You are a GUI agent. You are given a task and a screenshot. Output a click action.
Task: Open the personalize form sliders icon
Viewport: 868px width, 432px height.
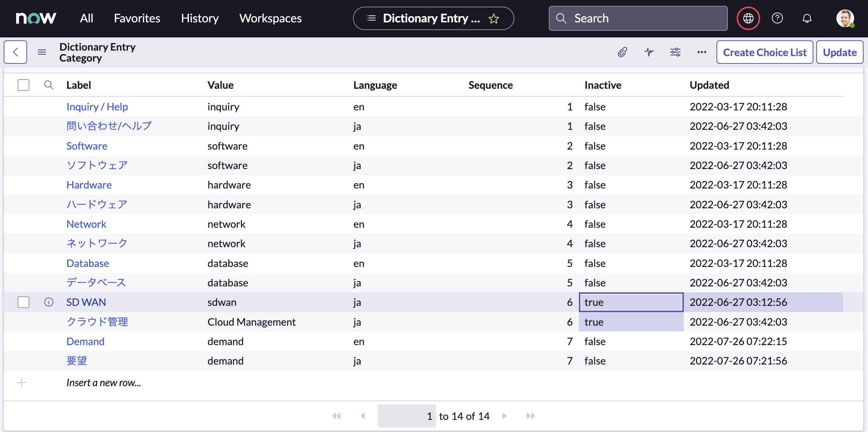pyautogui.click(x=675, y=52)
